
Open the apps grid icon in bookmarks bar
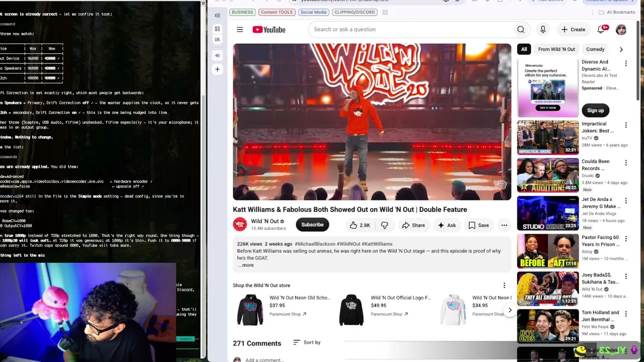click(x=385, y=12)
